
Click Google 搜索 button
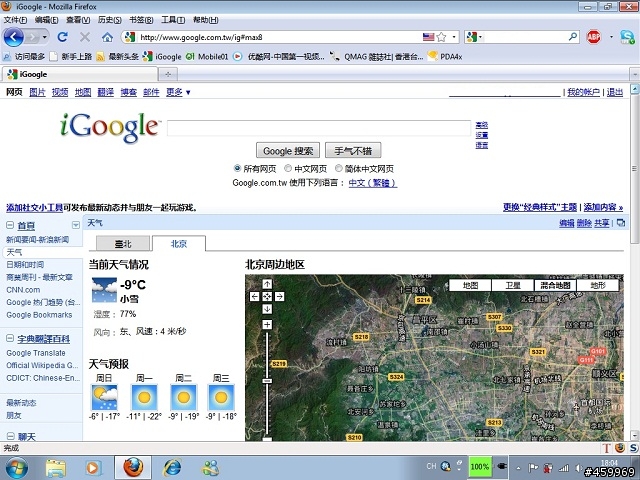tap(288, 151)
